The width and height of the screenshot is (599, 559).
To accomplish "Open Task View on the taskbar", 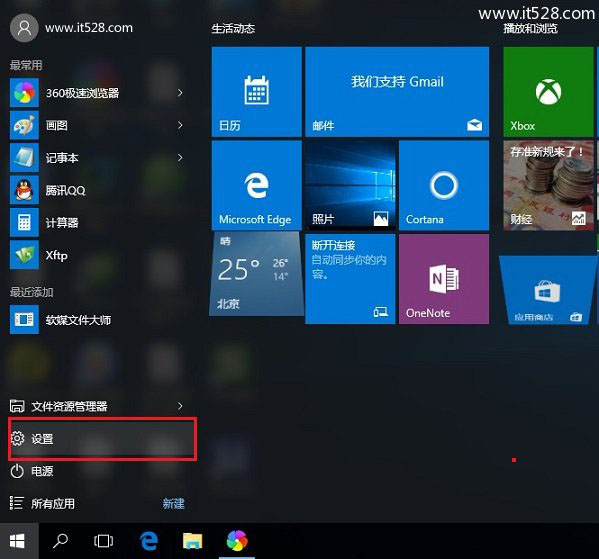I will tap(104, 541).
